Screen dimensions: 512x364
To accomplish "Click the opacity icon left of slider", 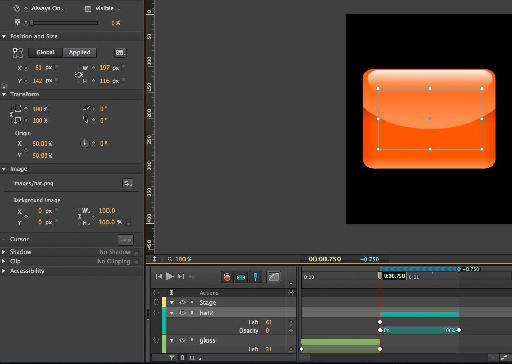I will (17, 22).
